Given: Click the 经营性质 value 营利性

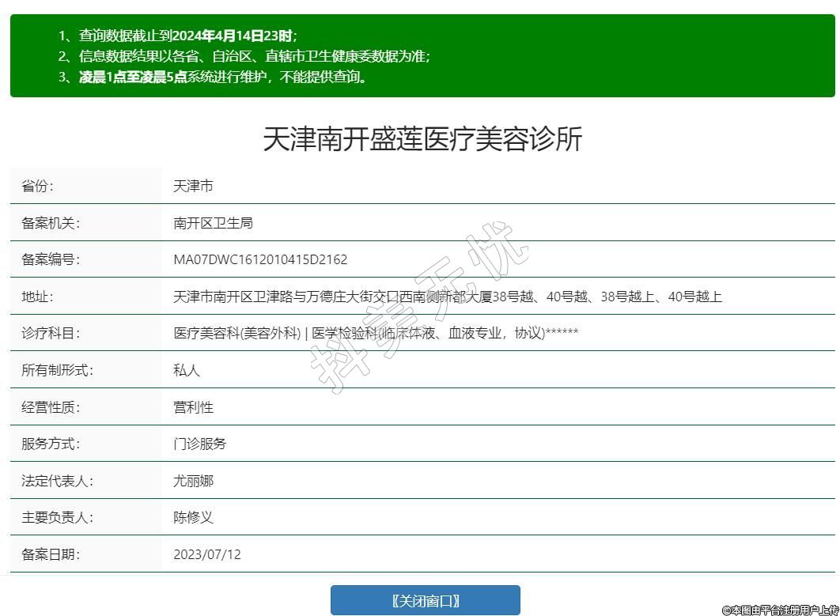Looking at the screenshot, I should point(193,407).
